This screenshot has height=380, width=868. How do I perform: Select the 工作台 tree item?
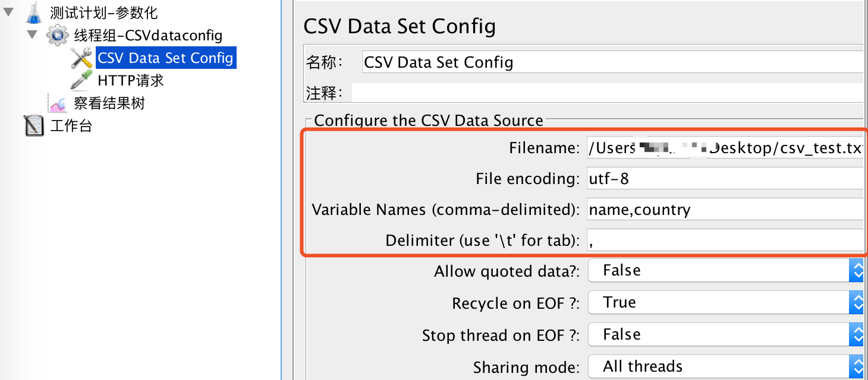pyautogui.click(x=71, y=126)
